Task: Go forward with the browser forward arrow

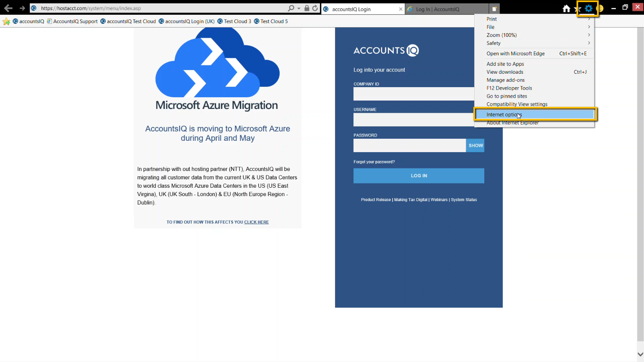Action: [22, 8]
